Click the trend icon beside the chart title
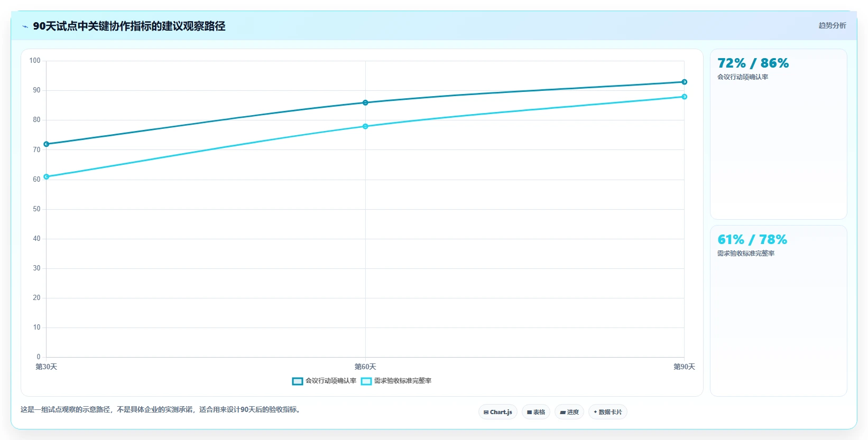The width and height of the screenshot is (868, 440). (25, 26)
